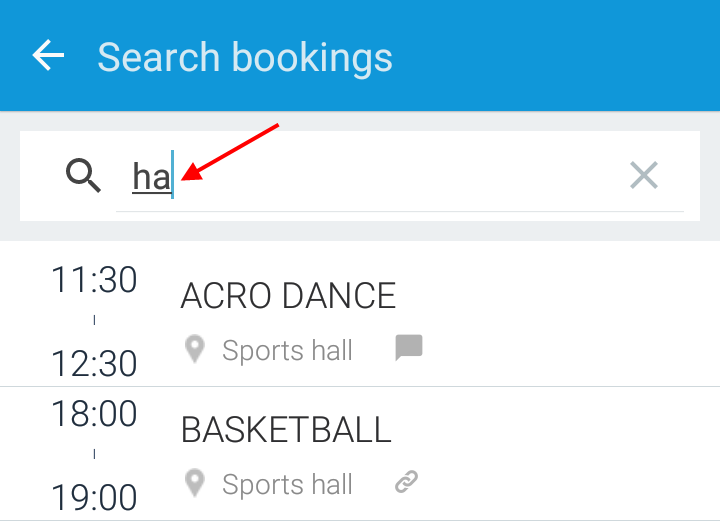This screenshot has width=720, height=522.
Task: Click the 19:00 end time
Action: [x=94, y=498]
